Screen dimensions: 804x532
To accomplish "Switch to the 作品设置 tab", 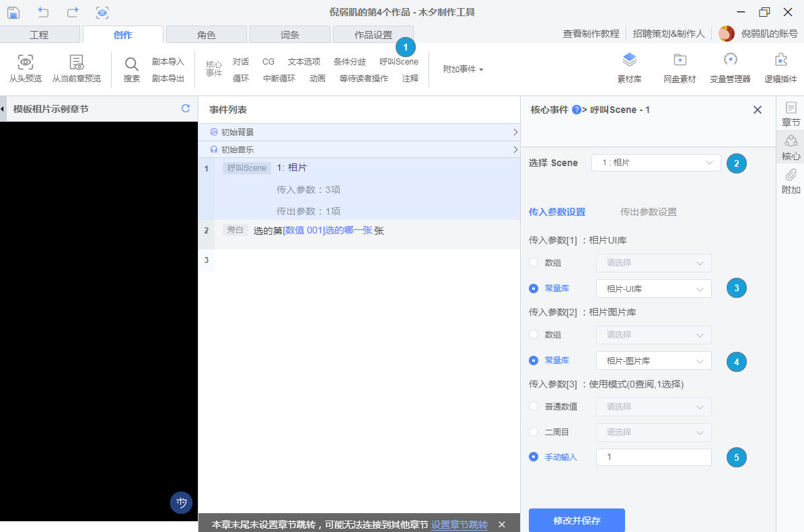I will [x=373, y=35].
